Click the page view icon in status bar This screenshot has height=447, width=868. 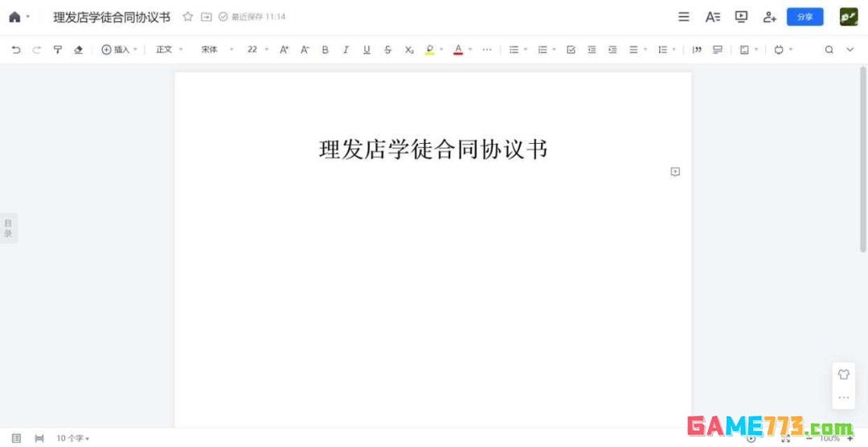tap(16, 438)
